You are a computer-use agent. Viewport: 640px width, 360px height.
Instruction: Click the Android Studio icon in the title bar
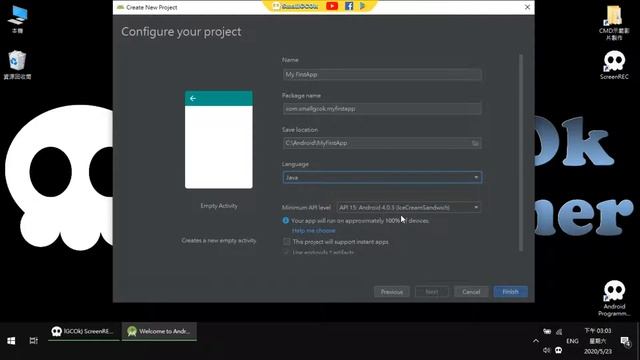click(120, 7)
